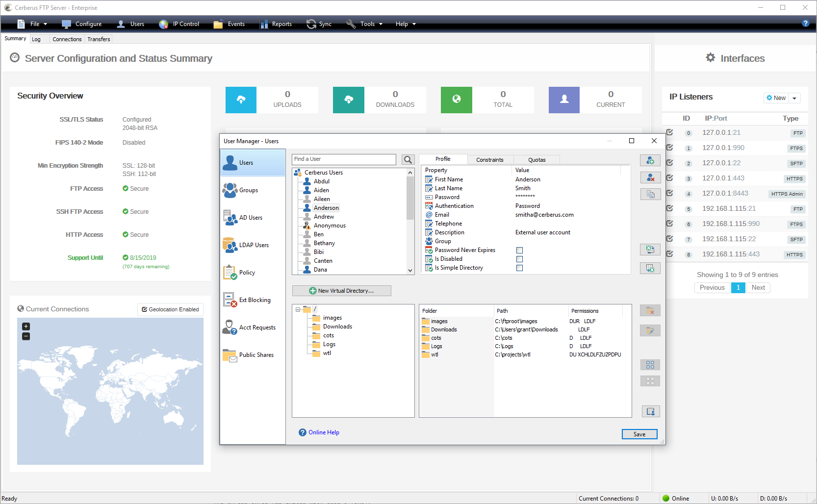Open the dropdown arrow next to New listener
Screen dimensions: 817x504
[x=794, y=98]
